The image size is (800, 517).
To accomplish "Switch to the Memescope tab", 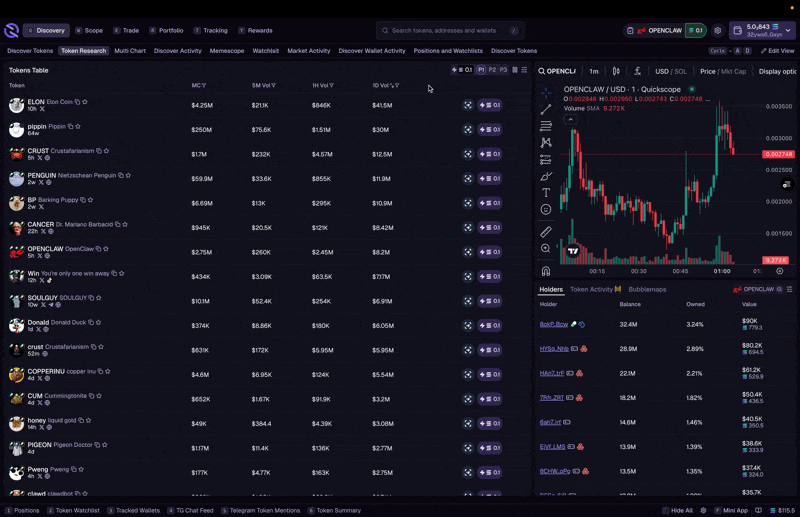I will (227, 51).
